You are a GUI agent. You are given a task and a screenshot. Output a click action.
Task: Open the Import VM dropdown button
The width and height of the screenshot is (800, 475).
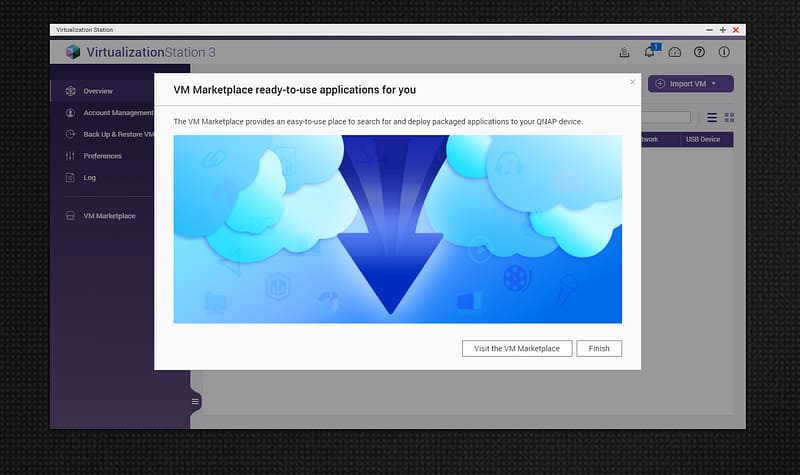(691, 84)
